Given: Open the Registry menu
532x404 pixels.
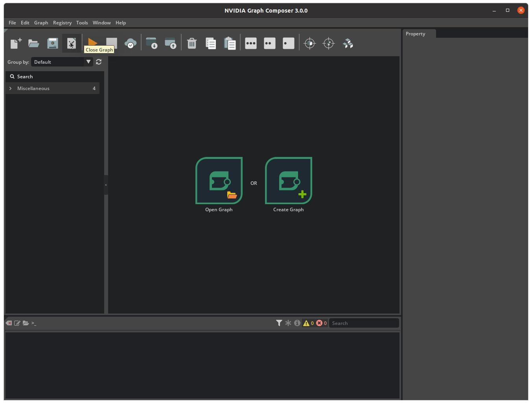Looking at the screenshot, I should pyautogui.click(x=63, y=23).
